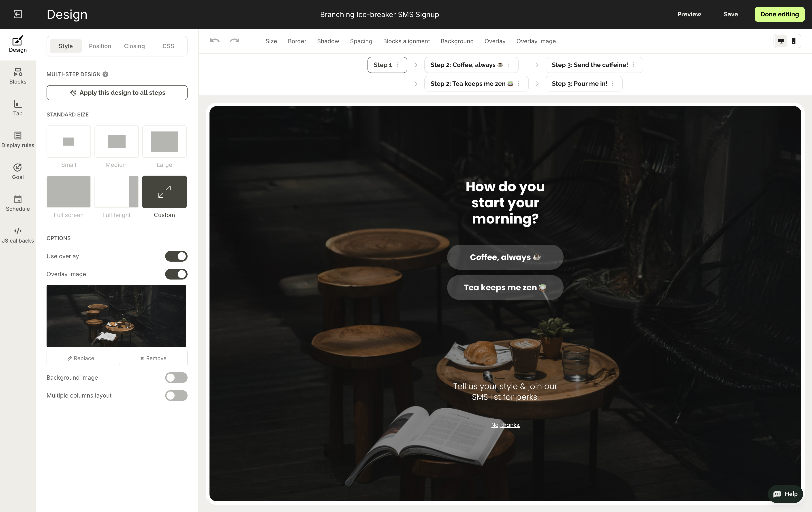This screenshot has width=812, height=512.
Task: Switch to mobile preview icon
Action: [x=793, y=41]
